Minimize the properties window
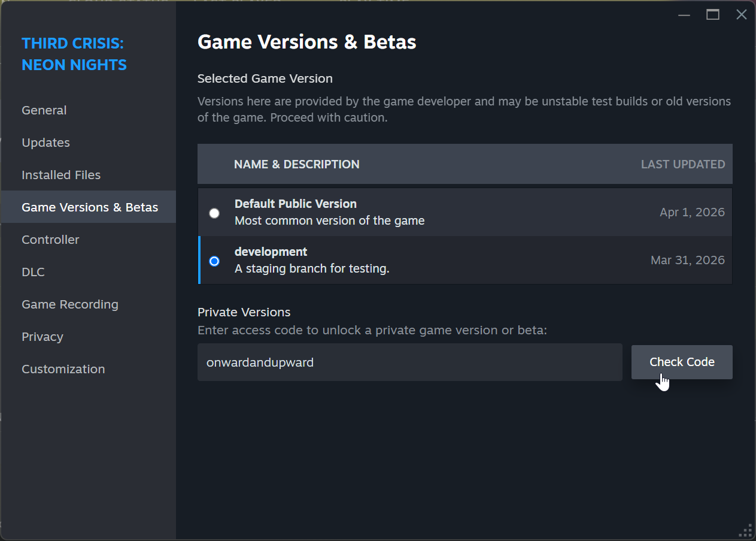 [x=684, y=15]
